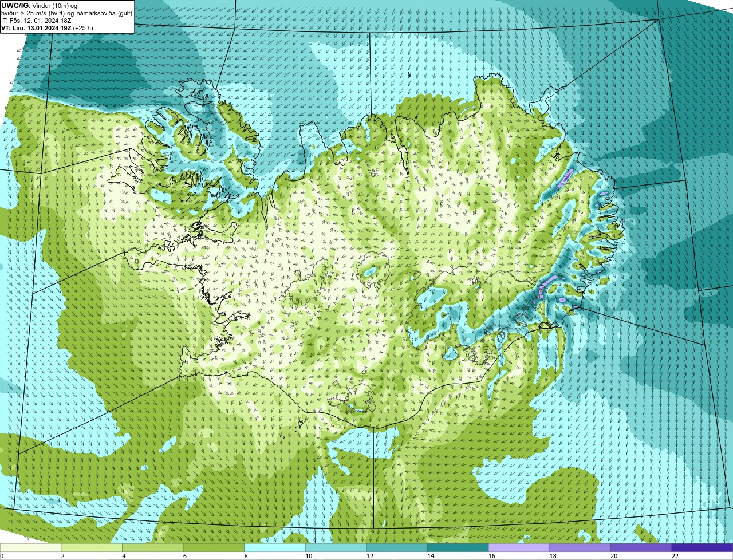Select the 'VT: Lau. 13.01.2024 19Z (+25 h)' line

coord(47,28)
